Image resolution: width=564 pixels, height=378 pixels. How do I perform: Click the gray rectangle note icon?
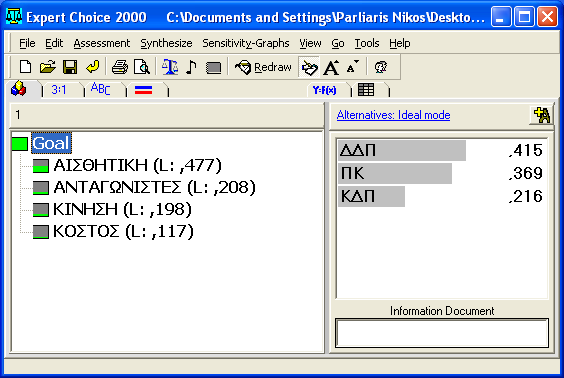point(213,67)
